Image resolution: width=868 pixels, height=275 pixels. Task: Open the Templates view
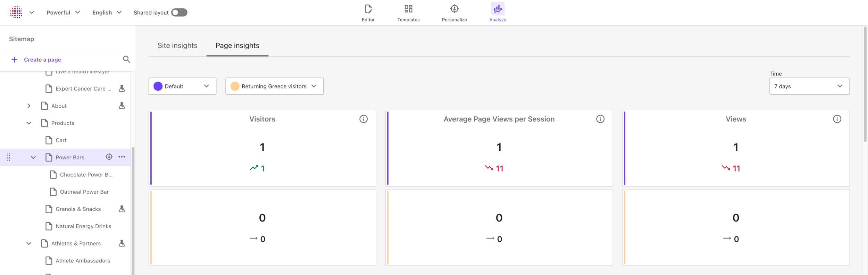click(x=408, y=13)
